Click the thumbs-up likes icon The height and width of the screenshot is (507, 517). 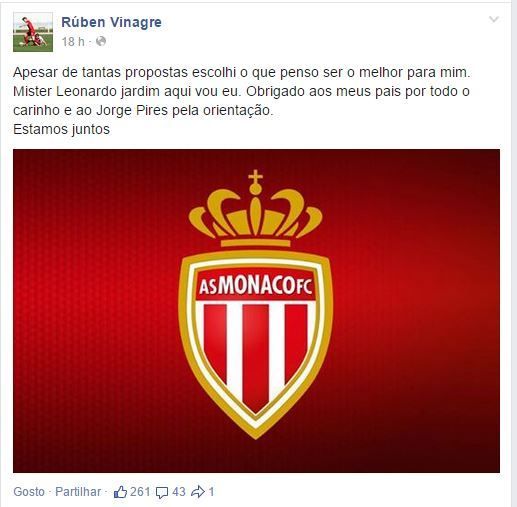point(120,492)
